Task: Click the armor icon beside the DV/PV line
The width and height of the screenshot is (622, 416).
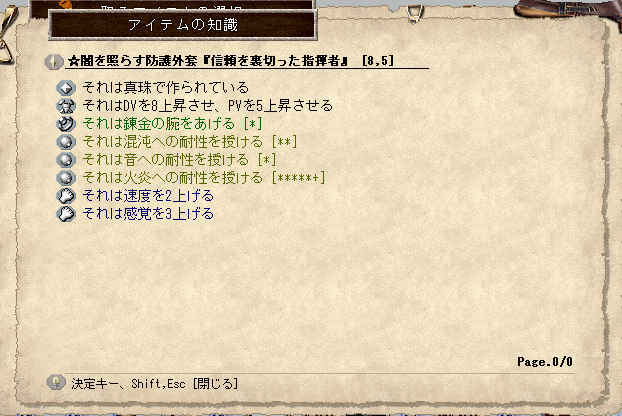Action: tap(66, 105)
